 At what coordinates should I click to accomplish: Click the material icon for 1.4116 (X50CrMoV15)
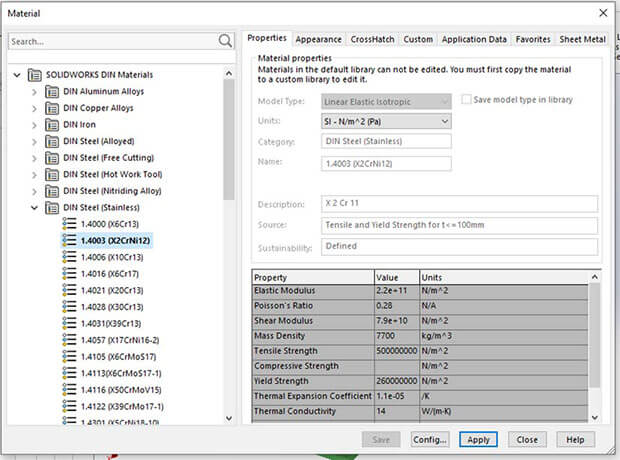click(x=69, y=390)
